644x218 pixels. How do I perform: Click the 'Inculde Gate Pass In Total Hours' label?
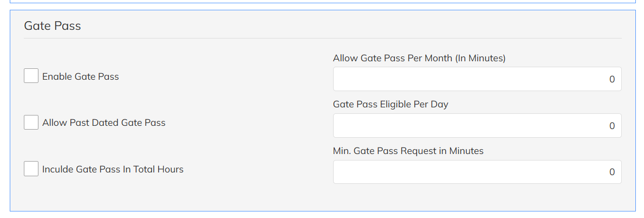tap(113, 169)
